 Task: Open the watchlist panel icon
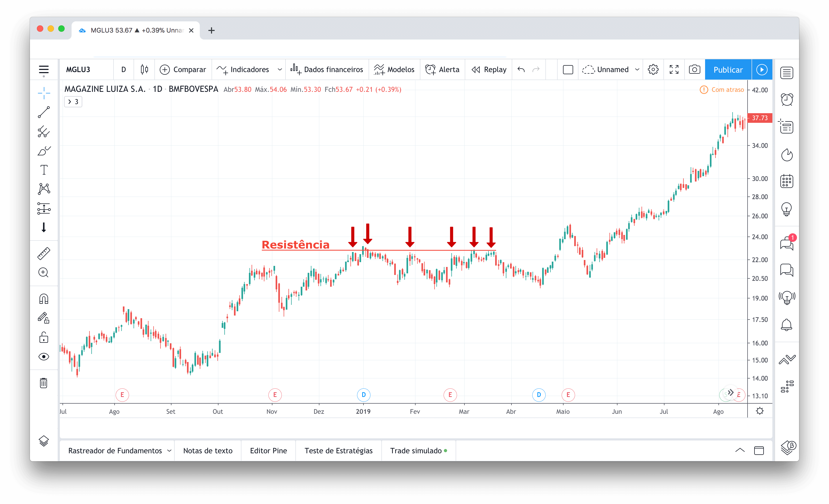click(x=787, y=73)
